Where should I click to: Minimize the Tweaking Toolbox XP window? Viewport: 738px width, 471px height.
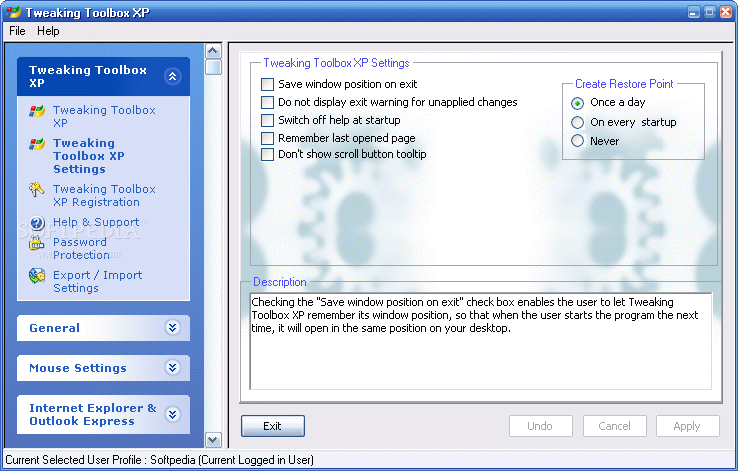pos(694,12)
